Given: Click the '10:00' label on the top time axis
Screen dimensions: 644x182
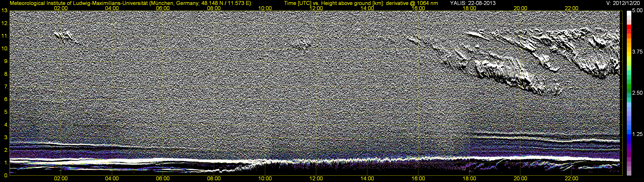Looking at the screenshot, I should click(x=265, y=8).
